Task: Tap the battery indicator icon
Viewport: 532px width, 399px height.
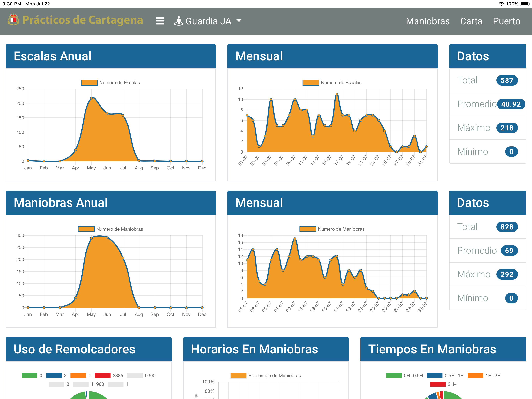Action: point(525,4)
